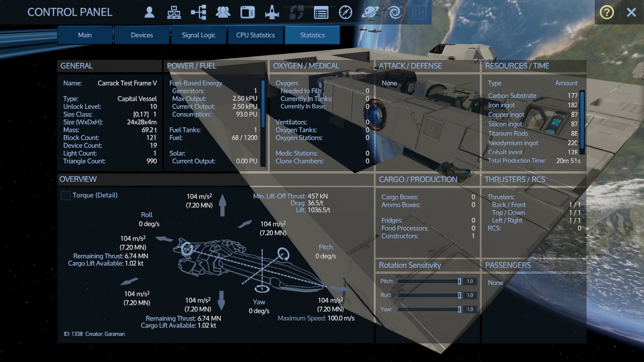Click the roll rotation indicator on diagram

point(187,249)
